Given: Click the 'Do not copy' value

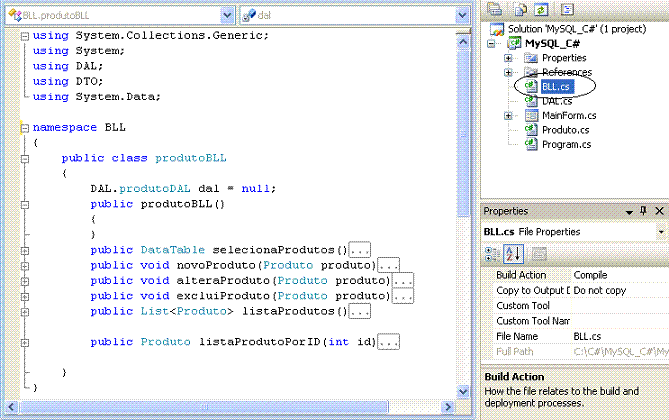Looking at the screenshot, I should 599,291.
